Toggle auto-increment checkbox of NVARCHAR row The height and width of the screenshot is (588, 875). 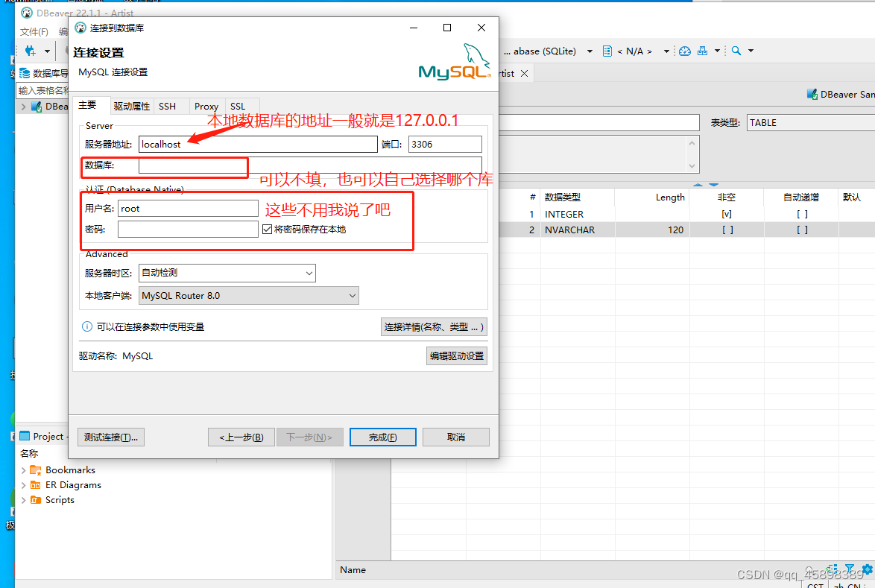[x=801, y=230]
